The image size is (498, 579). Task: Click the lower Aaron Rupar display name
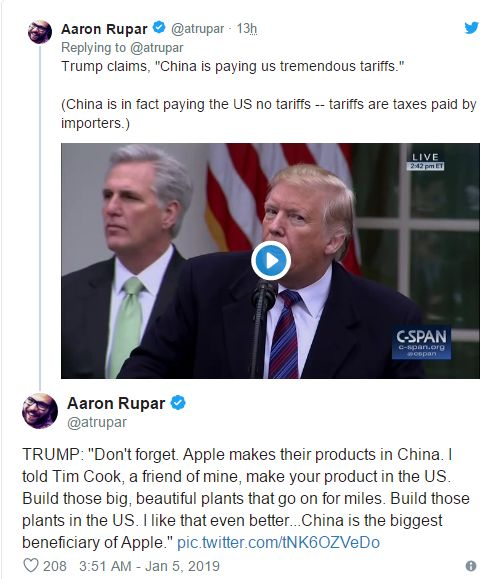[x=116, y=403]
